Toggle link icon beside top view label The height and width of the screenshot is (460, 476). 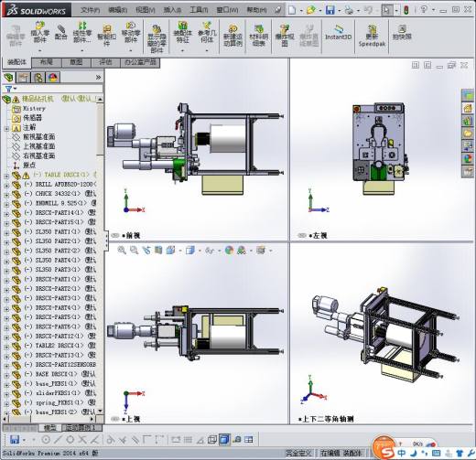(115, 419)
